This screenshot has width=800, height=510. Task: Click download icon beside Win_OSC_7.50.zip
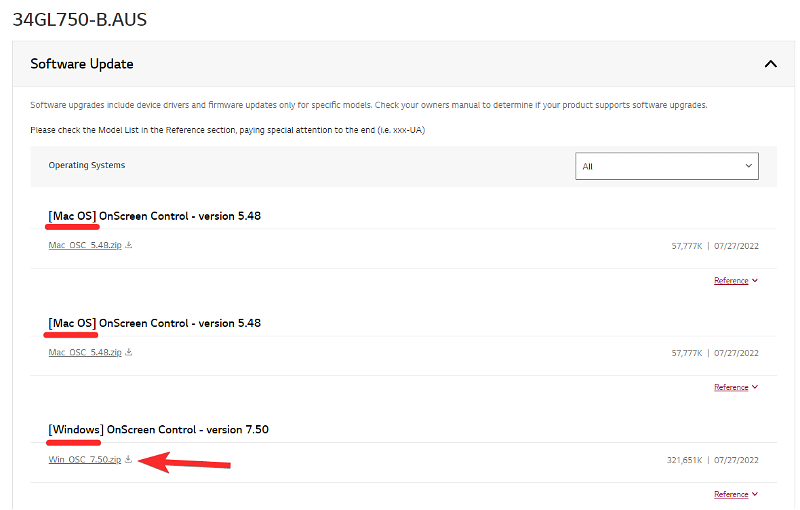129,459
